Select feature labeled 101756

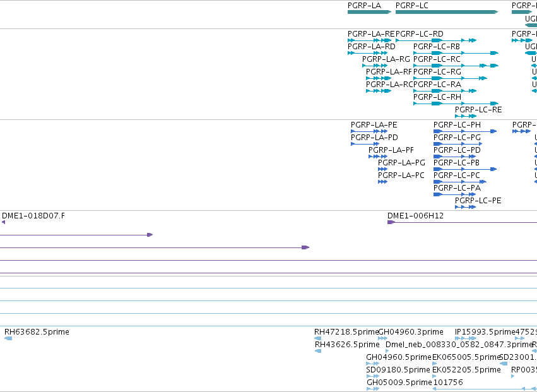pos(485,389)
